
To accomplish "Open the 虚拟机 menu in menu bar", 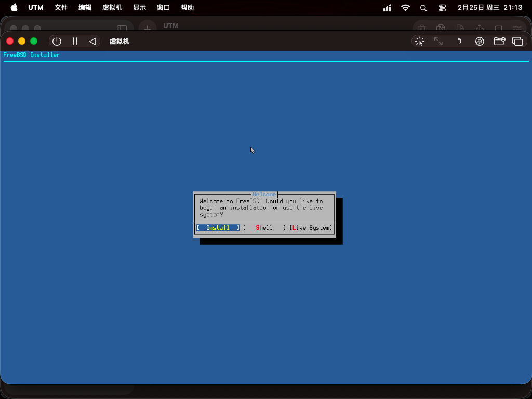I will click(112, 7).
